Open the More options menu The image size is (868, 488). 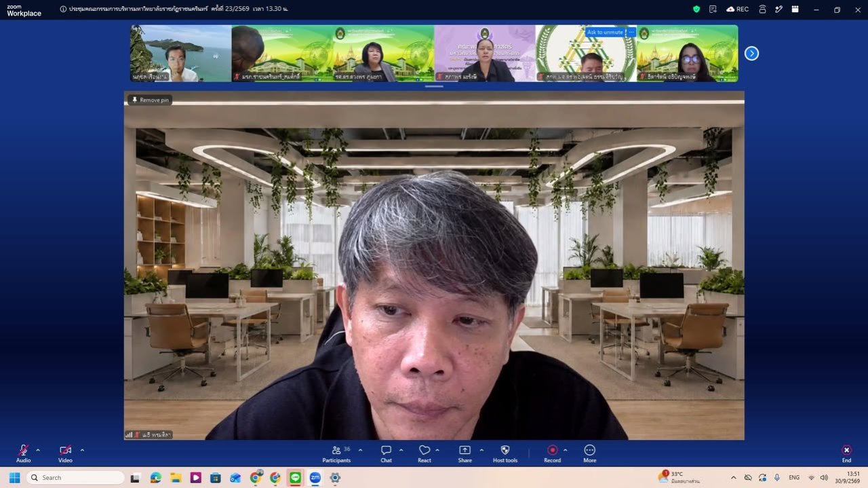coord(590,453)
